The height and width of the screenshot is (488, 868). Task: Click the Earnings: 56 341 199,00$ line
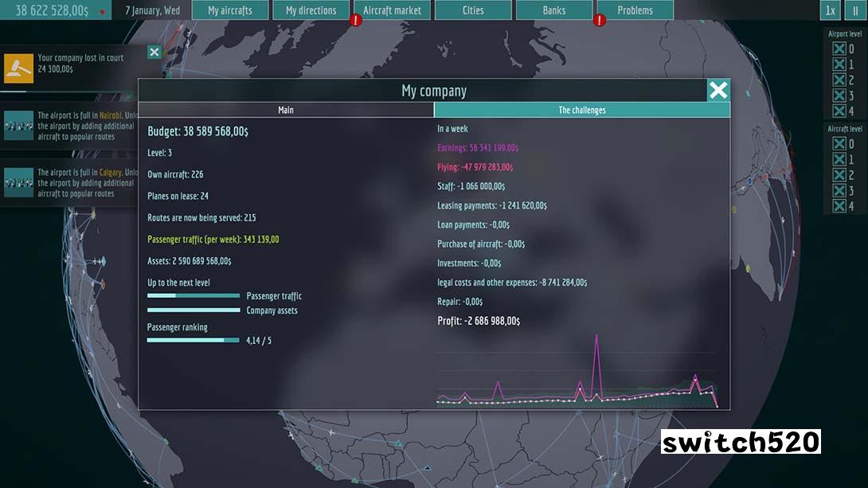coord(478,148)
